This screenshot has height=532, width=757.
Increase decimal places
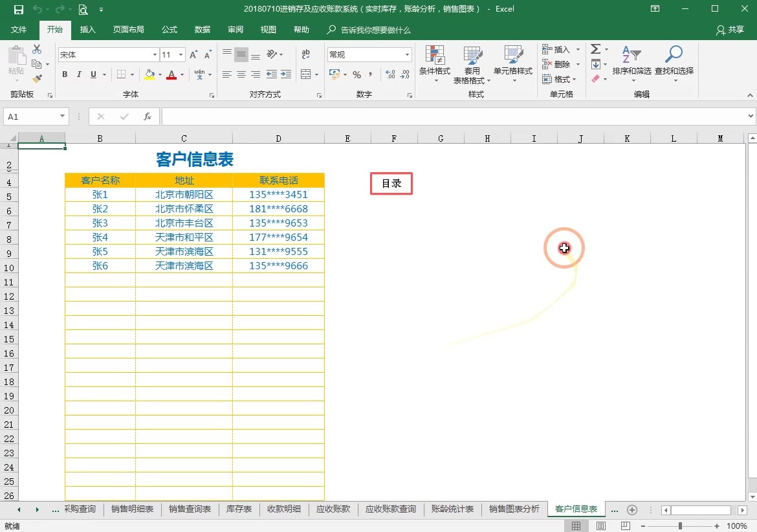coord(391,74)
